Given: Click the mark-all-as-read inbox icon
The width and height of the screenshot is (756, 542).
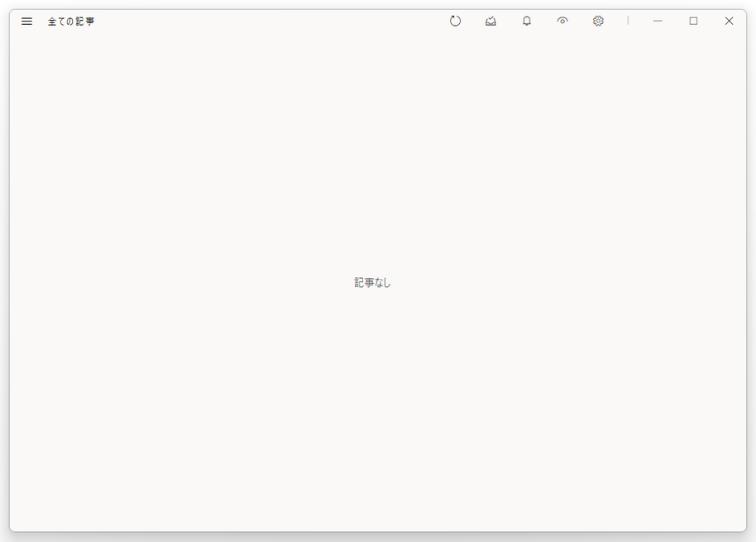Looking at the screenshot, I should click(490, 21).
